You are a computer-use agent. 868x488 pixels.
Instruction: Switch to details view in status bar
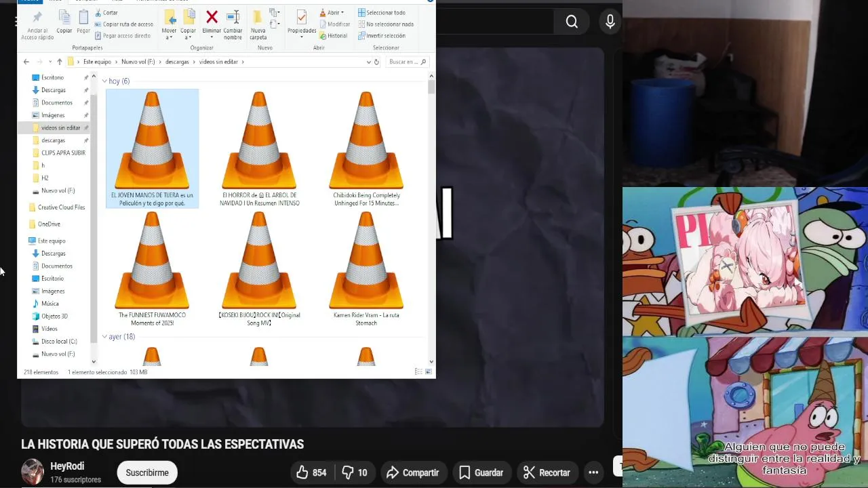pyautogui.click(x=418, y=372)
